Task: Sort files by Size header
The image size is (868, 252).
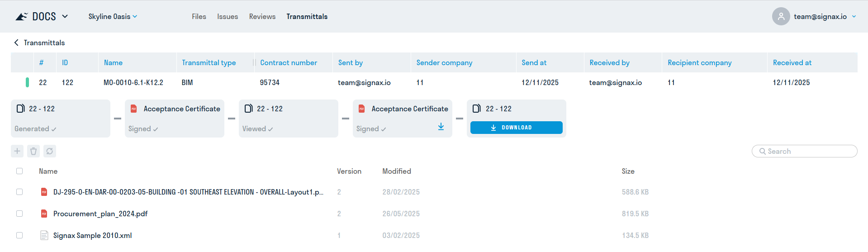Action: point(628,171)
